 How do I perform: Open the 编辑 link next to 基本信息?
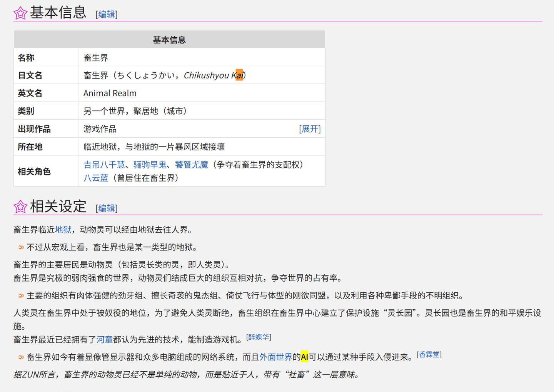coord(106,15)
